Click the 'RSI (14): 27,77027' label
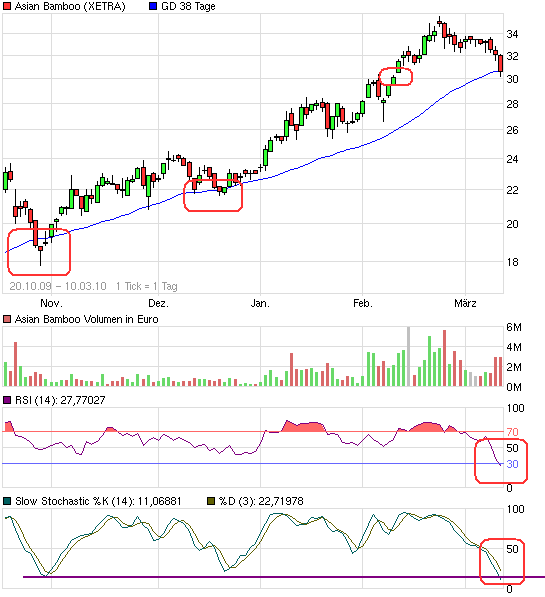This screenshot has height=597, width=545. point(60,400)
